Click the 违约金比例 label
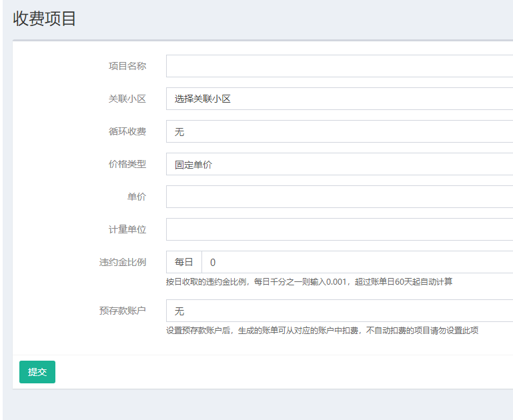Image resolution: width=513 pixels, height=420 pixels. coord(123,262)
